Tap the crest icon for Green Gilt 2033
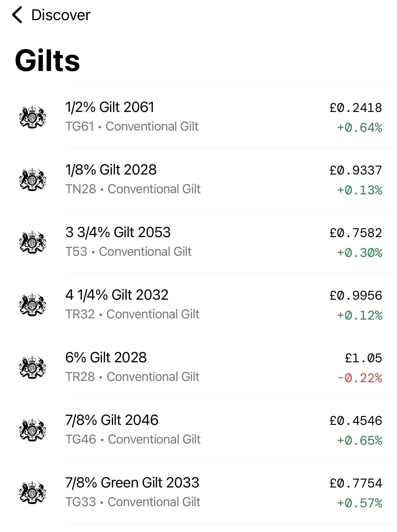The width and height of the screenshot is (397, 532). tap(32, 492)
